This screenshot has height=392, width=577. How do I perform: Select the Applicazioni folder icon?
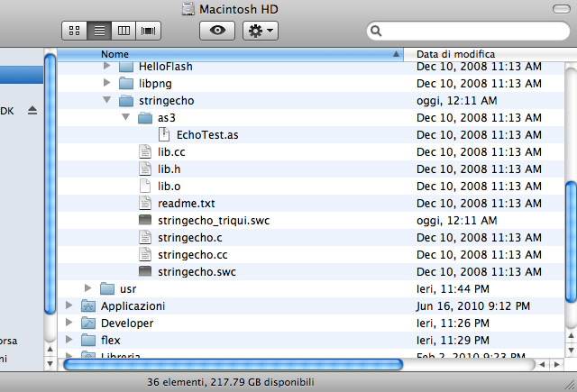coord(88,305)
